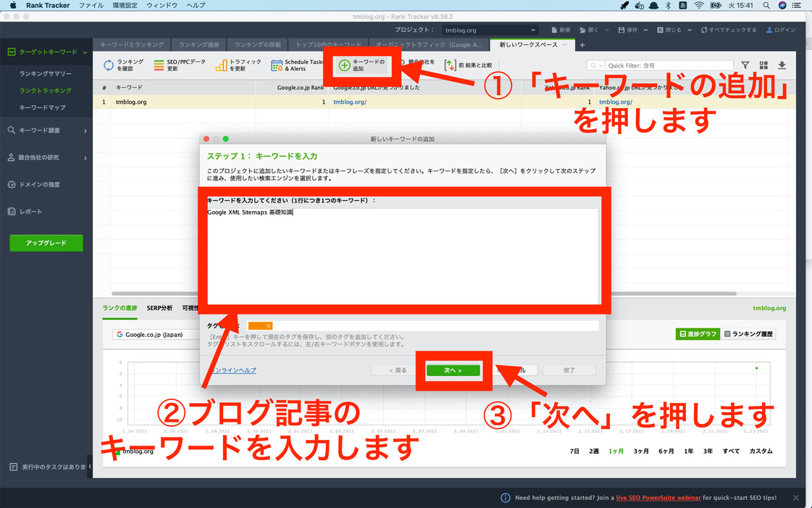Click the horizontal scrollbar under the keyword table
The height and width of the screenshot is (508, 812).
click(x=424, y=293)
